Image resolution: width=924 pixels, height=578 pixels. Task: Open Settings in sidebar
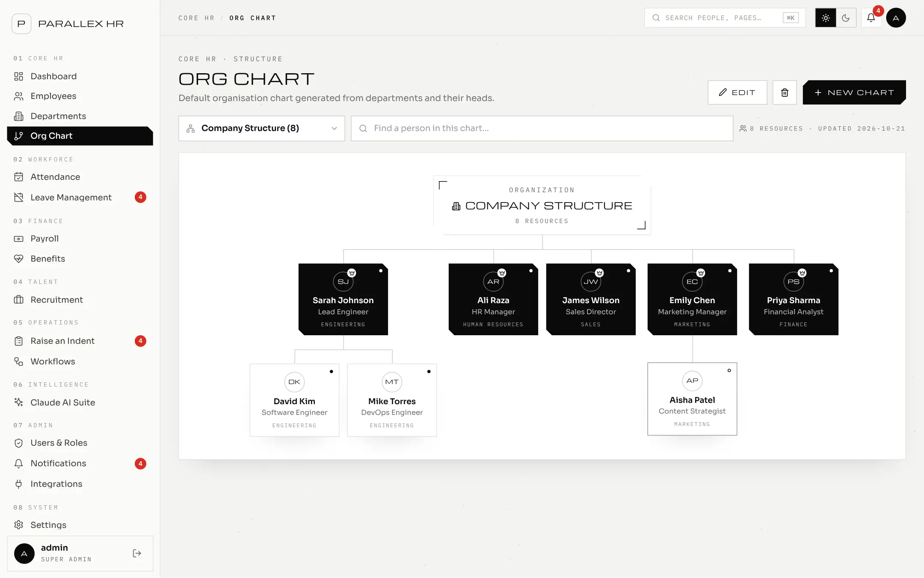pos(80,525)
